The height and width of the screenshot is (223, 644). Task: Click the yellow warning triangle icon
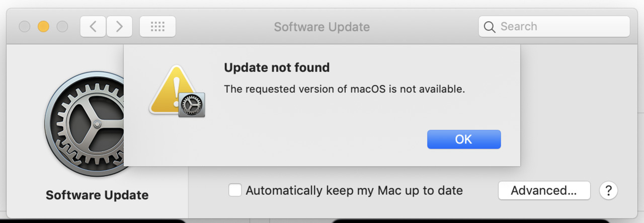pos(173,90)
